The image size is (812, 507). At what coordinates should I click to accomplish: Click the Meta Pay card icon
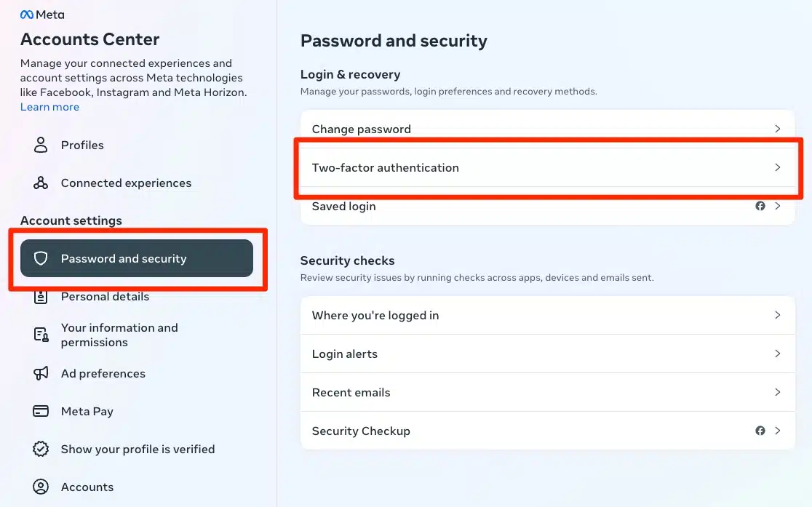click(41, 411)
